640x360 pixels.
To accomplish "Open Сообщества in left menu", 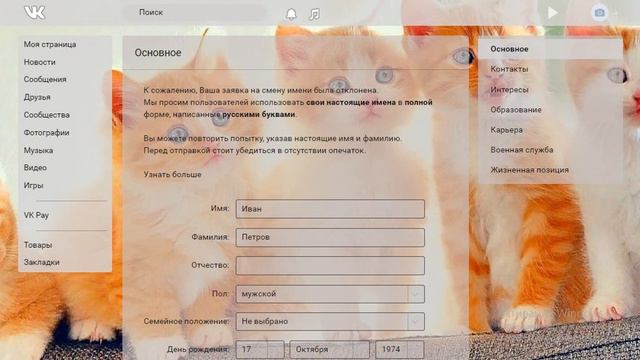I will click(x=47, y=115).
